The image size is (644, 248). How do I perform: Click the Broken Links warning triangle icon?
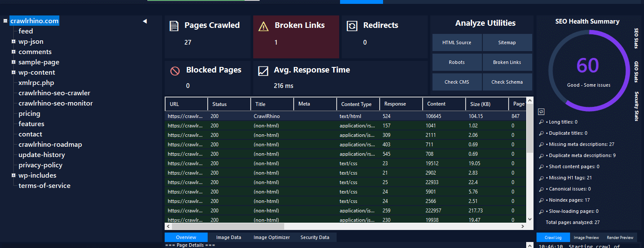coord(263,26)
